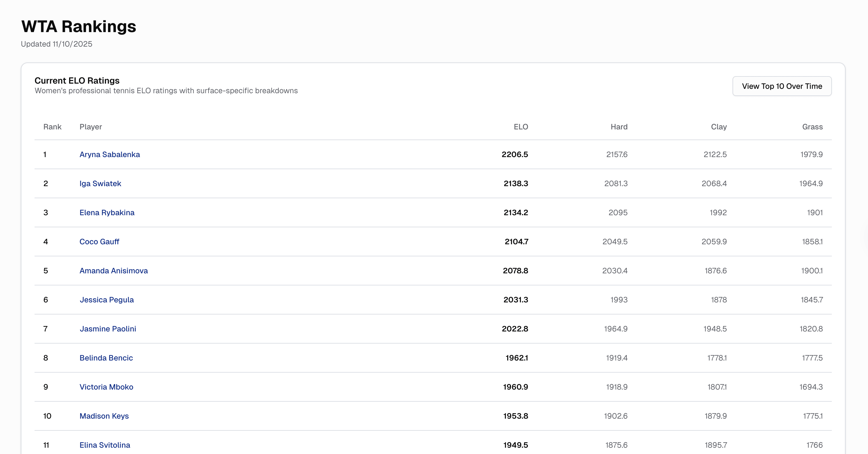
Task: Click the Grass column header
Action: coord(812,127)
